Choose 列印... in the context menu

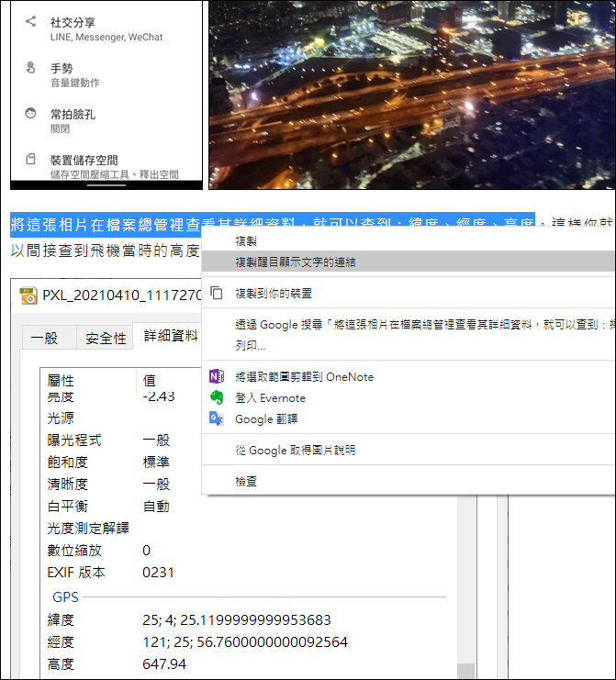click(x=409, y=345)
